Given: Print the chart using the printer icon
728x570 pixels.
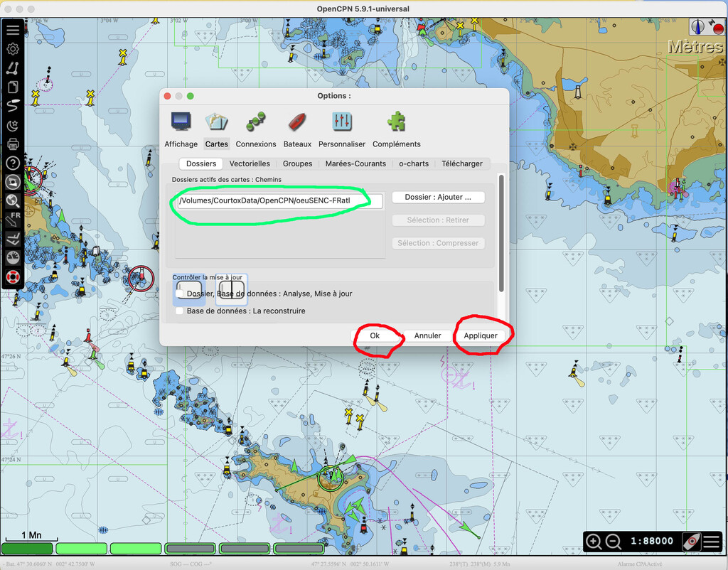Looking at the screenshot, I should 13,144.
